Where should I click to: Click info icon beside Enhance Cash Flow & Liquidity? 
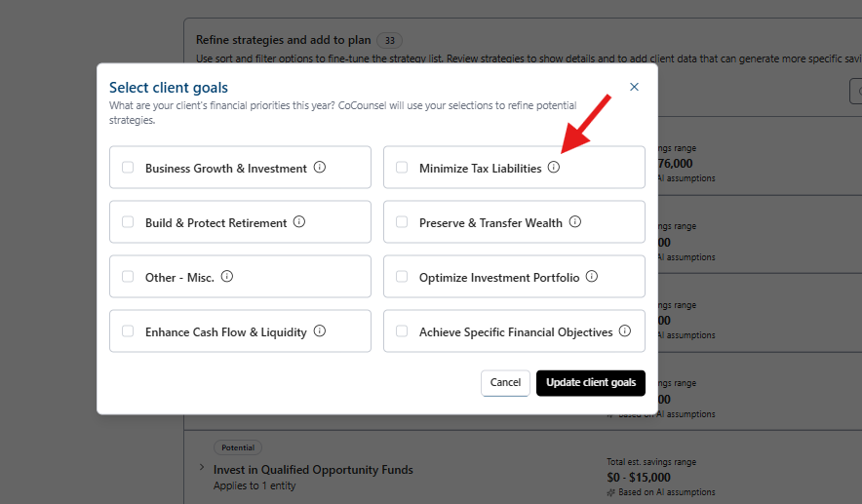click(320, 331)
